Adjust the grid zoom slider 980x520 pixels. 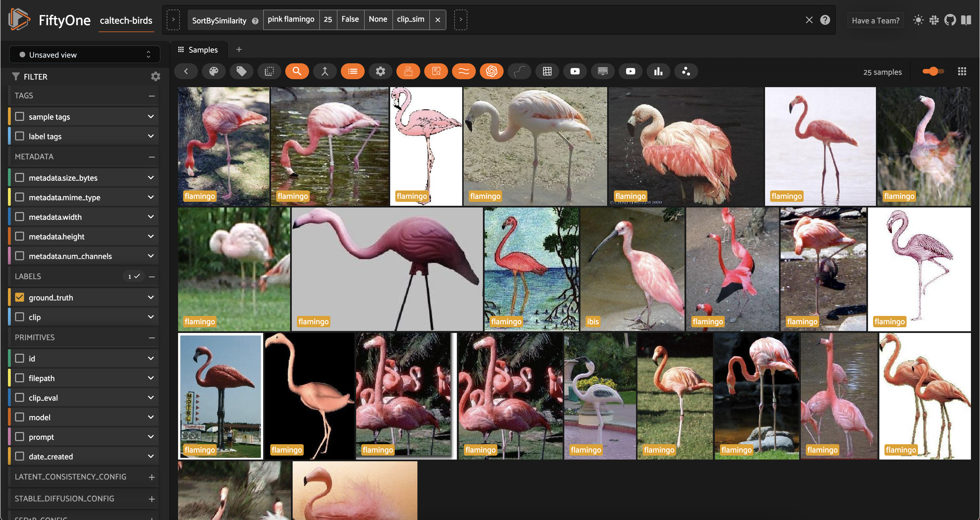[x=933, y=71]
